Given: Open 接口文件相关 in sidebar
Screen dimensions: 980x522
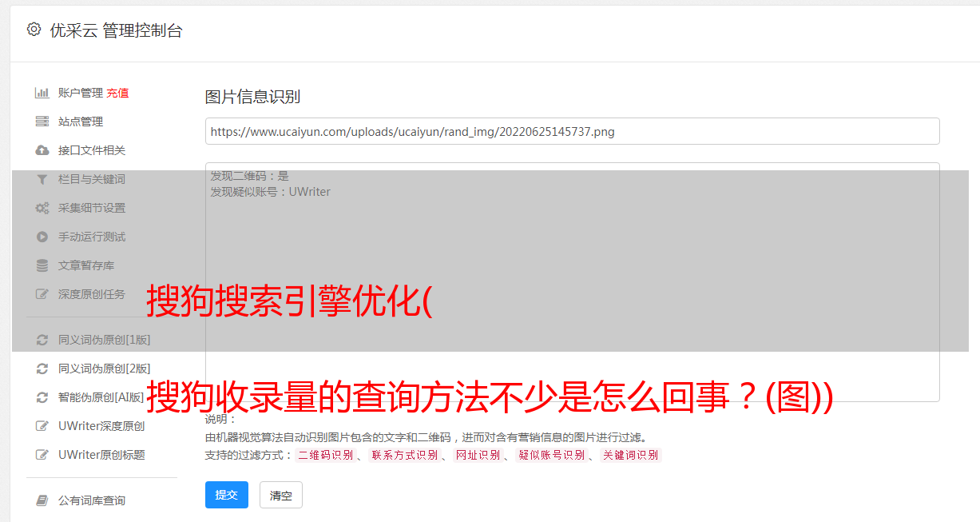Looking at the screenshot, I should point(92,150).
